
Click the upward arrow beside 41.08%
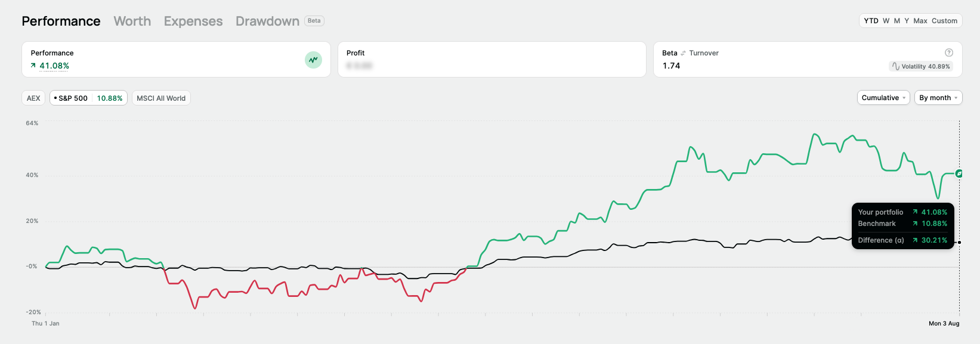pos(33,66)
